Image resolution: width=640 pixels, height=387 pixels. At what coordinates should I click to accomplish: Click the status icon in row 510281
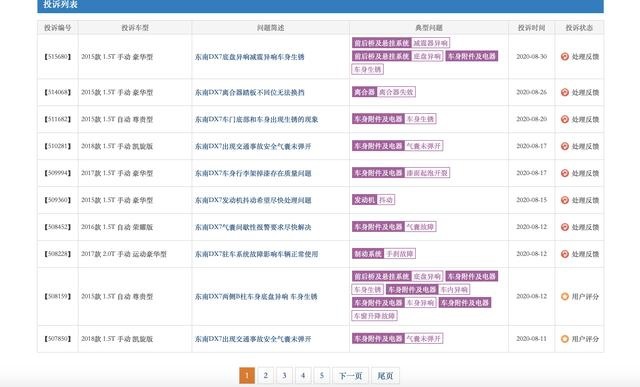coord(565,146)
